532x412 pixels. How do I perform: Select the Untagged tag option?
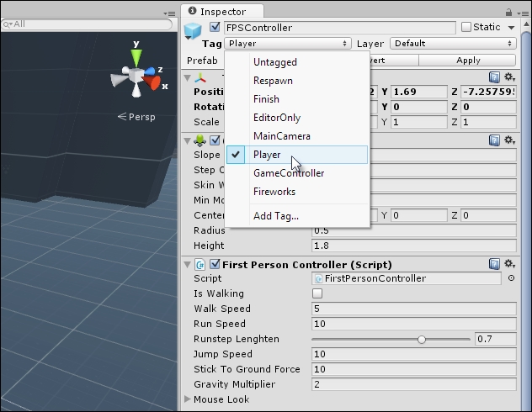click(274, 62)
